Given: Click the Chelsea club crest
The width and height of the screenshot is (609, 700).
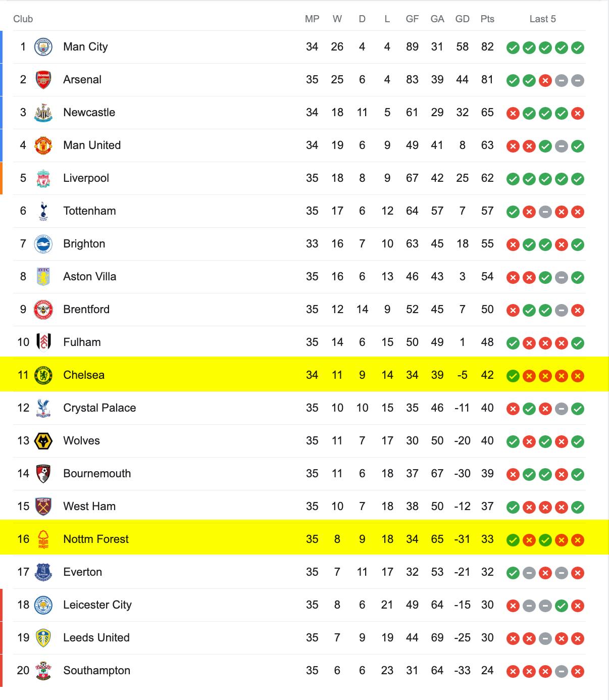Looking at the screenshot, I should coord(43,375).
